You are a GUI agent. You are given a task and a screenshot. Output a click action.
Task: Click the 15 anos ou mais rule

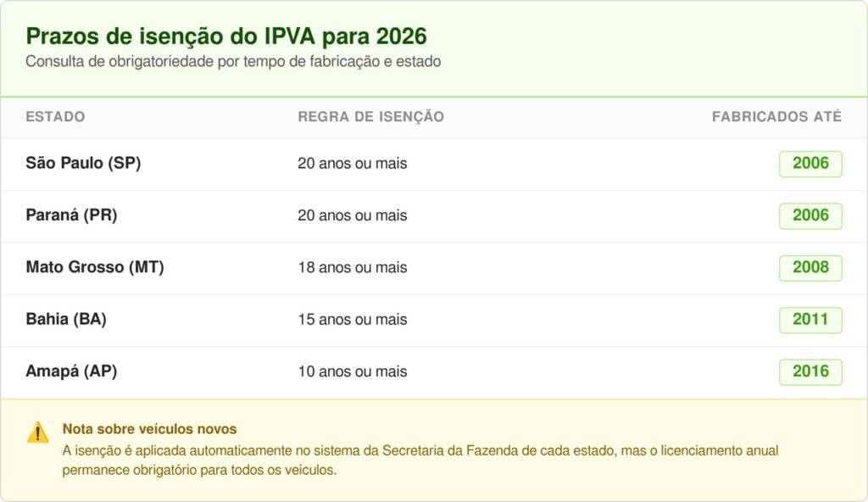point(352,320)
